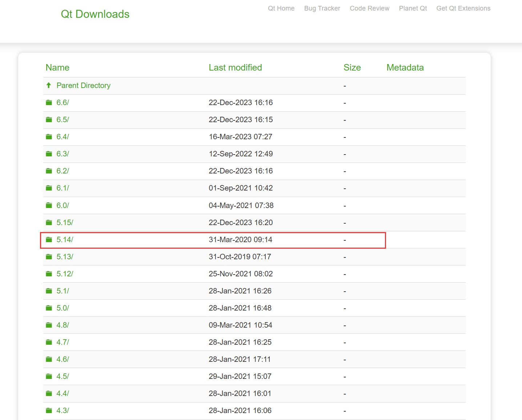Open Get Qt Extensions link
Image resolution: width=522 pixels, height=420 pixels.
463,8
